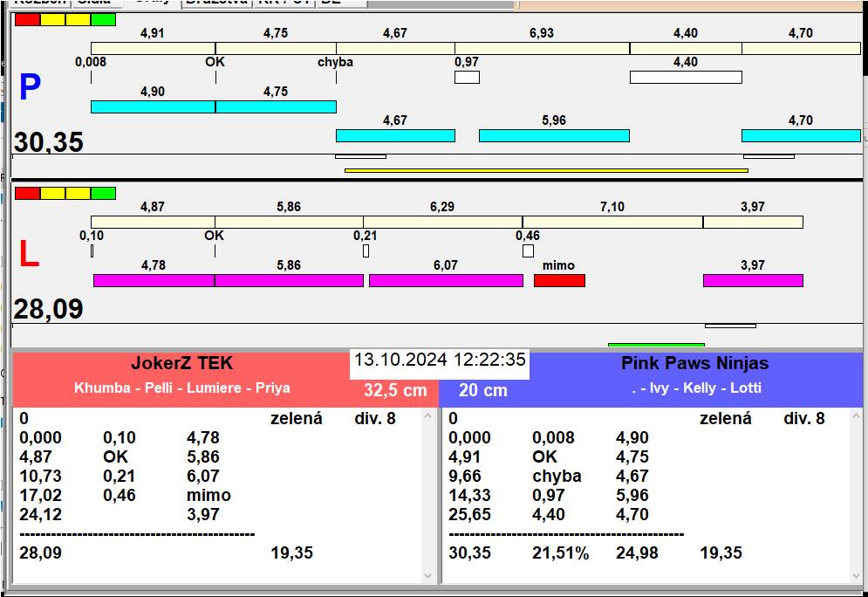Viewport: 868px width, 597px height.
Task: Click 'mimo' in the JokerZ results table
Action: pyautogui.click(x=208, y=495)
